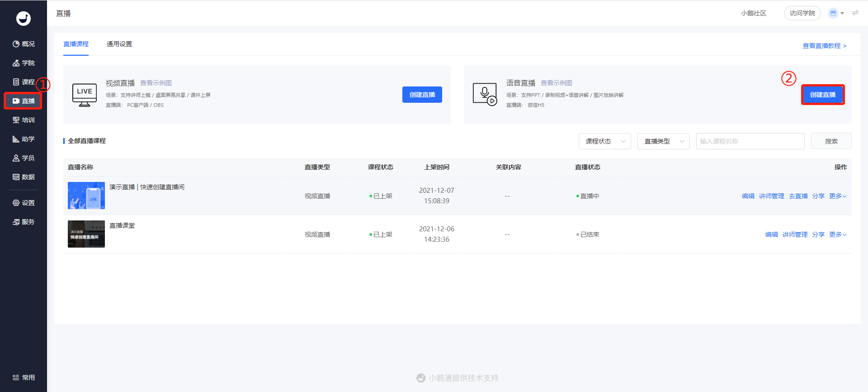The width and height of the screenshot is (868, 392).
Task: Open the 课程 sidebar section
Action: pyautogui.click(x=24, y=82)
